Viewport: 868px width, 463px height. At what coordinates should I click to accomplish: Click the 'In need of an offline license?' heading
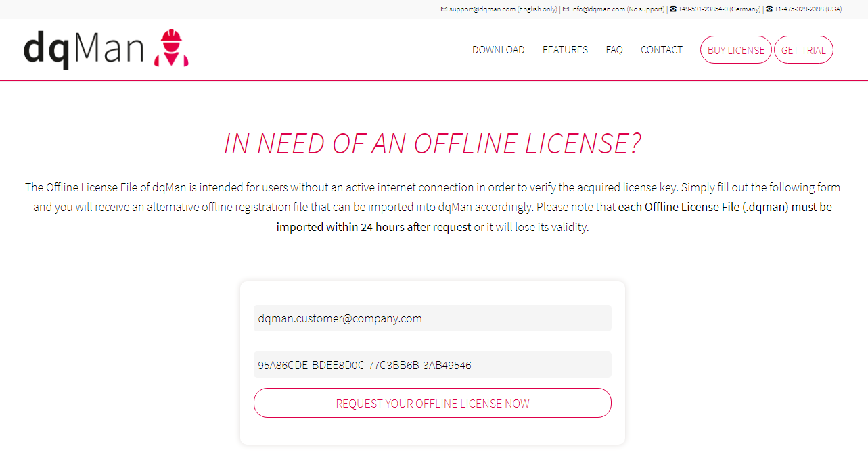[432, 144]
